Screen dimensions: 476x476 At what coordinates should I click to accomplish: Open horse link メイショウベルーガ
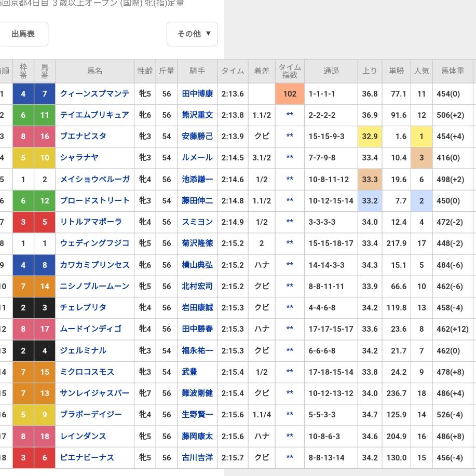(94, 180)
